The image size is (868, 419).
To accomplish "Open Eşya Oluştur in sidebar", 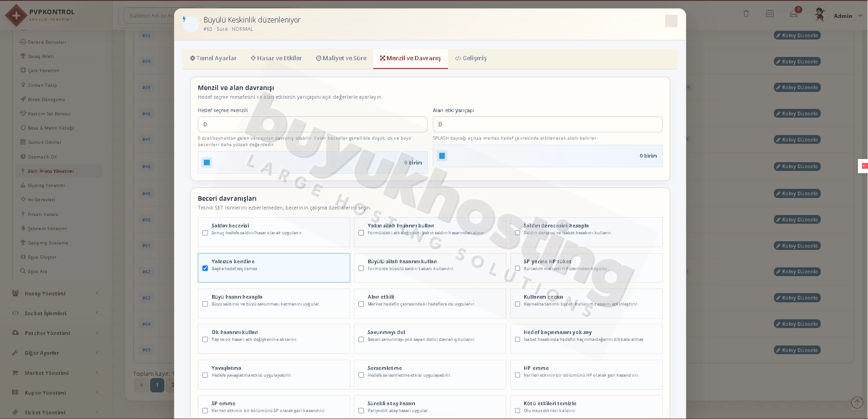I will click(x=42, y=257).
